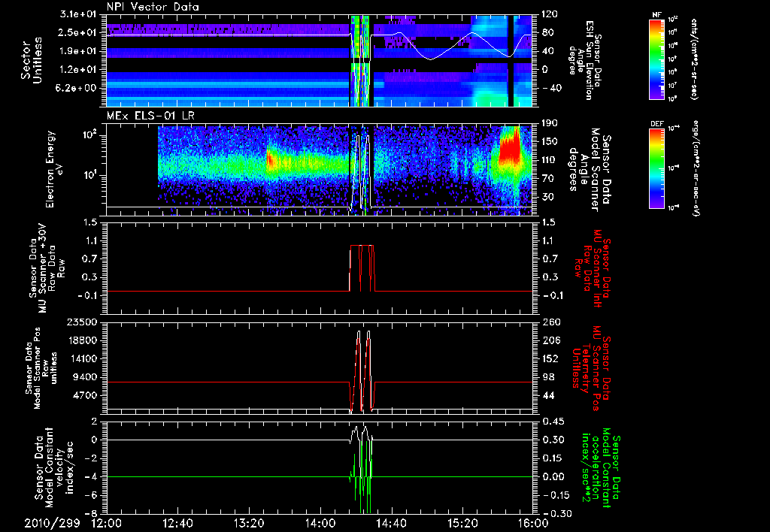Screen dimensions: 770x532
Task: Click the 10¹ electron energy tick
Action: click(x=91, y=175)
